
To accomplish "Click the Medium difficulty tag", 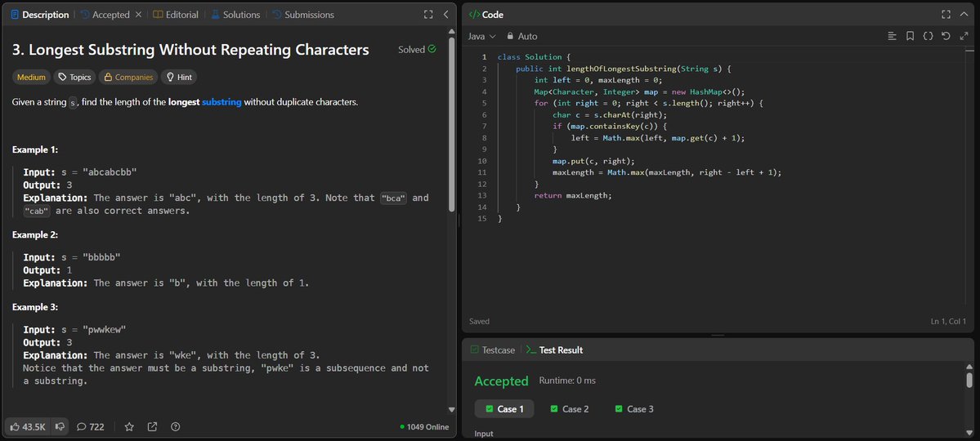I will pos(31,78).
